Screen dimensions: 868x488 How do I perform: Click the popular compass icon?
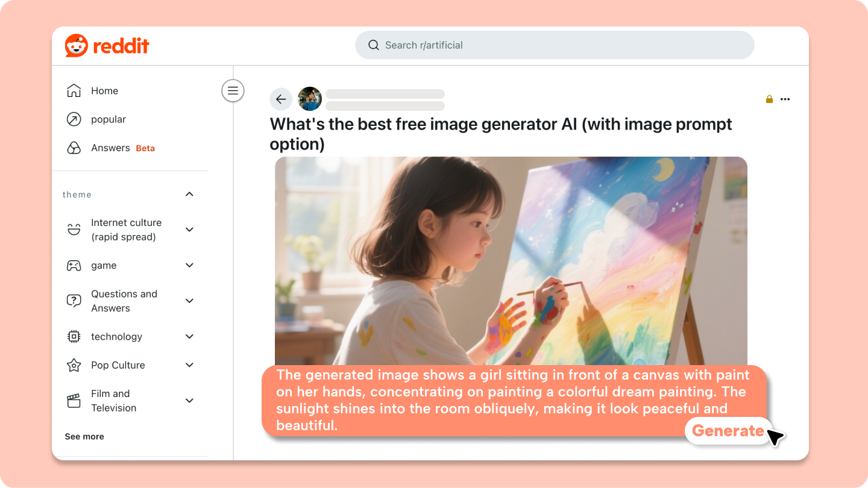73,119
